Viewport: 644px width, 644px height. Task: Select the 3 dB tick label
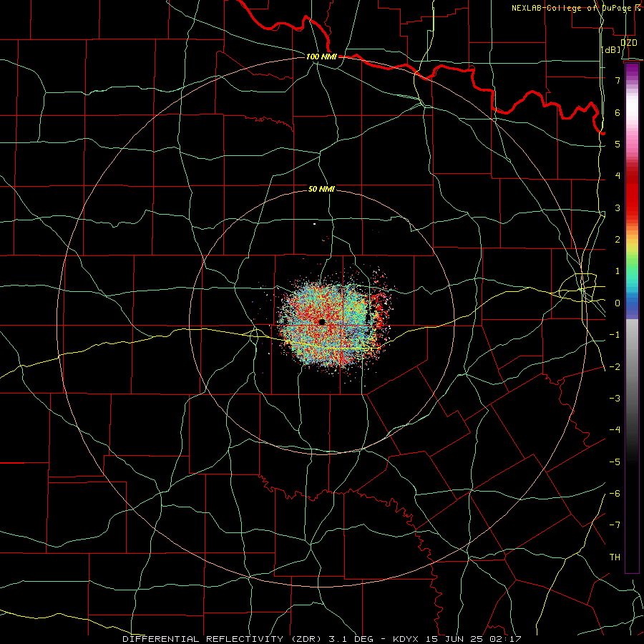(x=618, y=208)
